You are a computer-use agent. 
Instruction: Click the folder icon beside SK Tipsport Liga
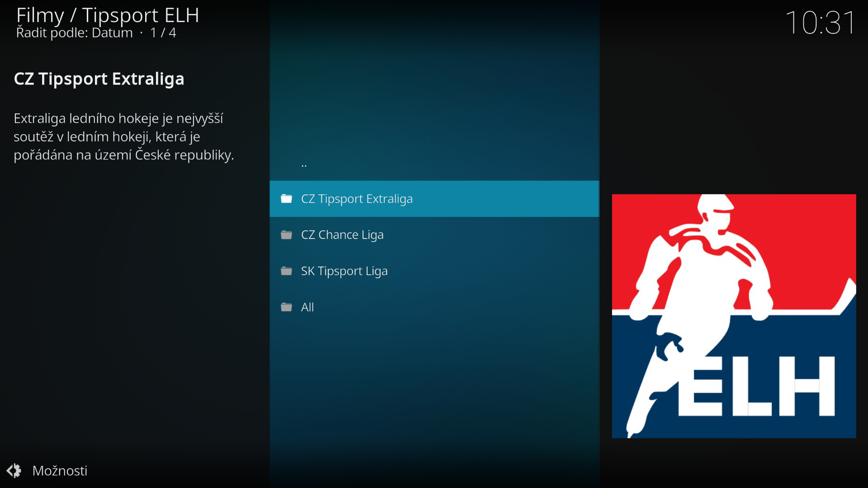[286, 271]
